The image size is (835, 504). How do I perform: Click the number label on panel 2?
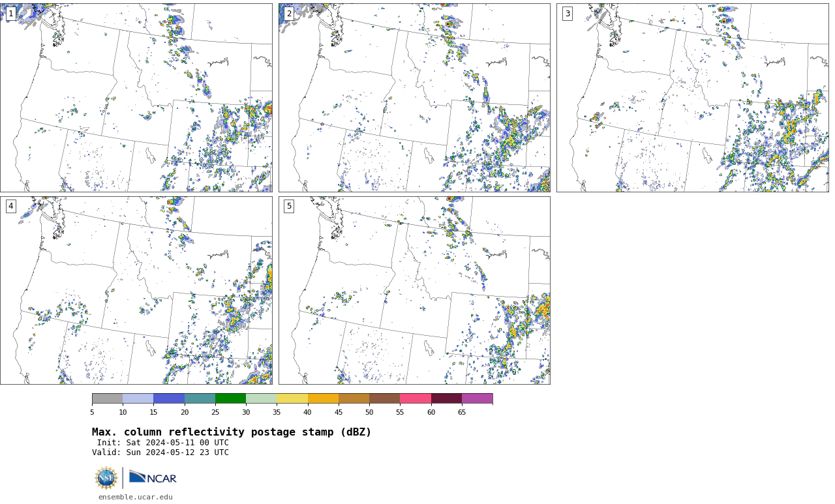point(289,14)
